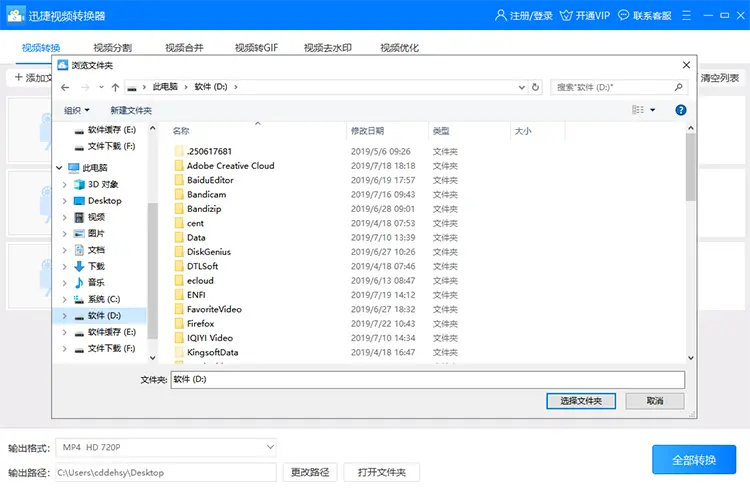Click the Firefox folder icon

coord(179,324)
